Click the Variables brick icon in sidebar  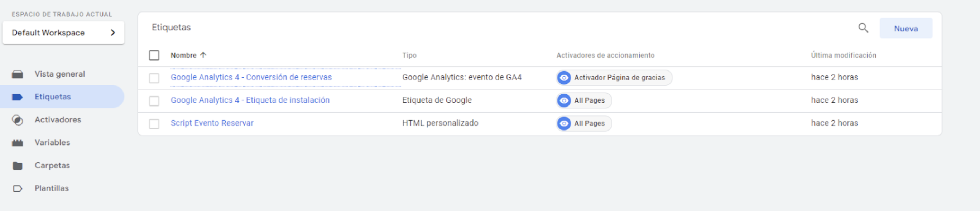(x=18, y=143)
